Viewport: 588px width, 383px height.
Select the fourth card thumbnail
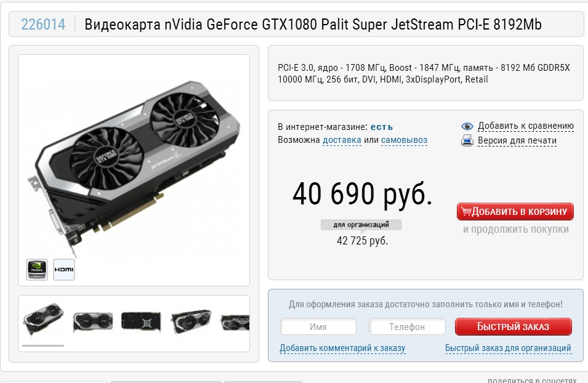pyautogui.click(x=191, y=321)
